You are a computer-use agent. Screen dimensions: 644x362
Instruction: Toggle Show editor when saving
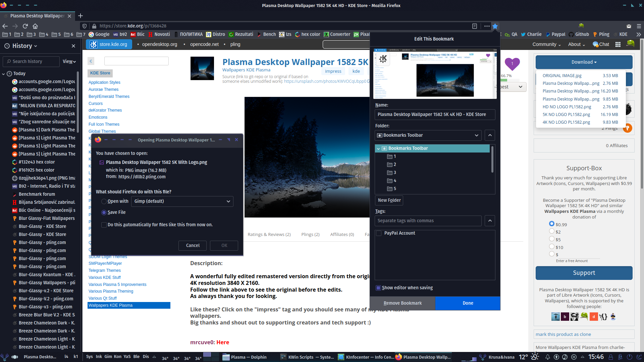tap(378, 288)
